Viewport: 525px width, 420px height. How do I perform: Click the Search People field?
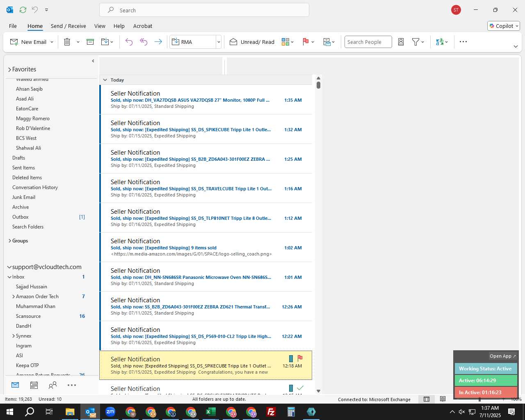[368, 42]
